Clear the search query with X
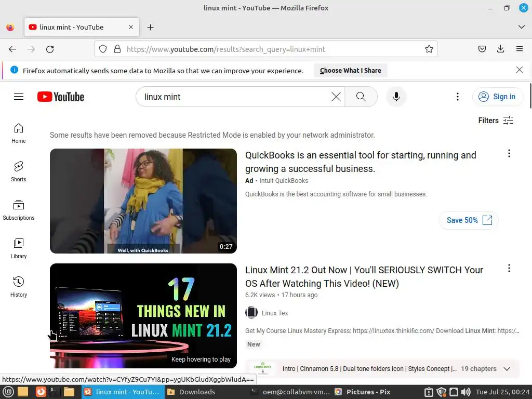The height and width of the screenshot is (399, 532). pyautogui.click(x=336, y=97)
